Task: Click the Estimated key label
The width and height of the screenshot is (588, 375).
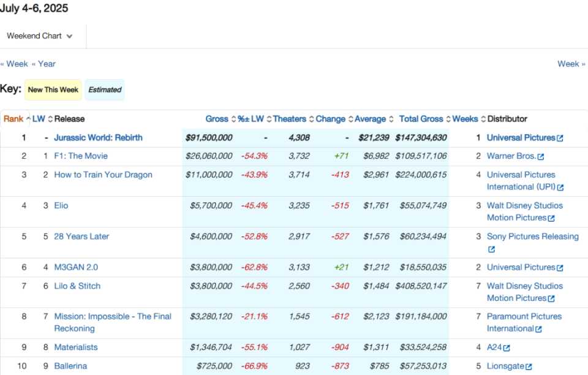Action: pyautogui.click(x=105, y=90)
